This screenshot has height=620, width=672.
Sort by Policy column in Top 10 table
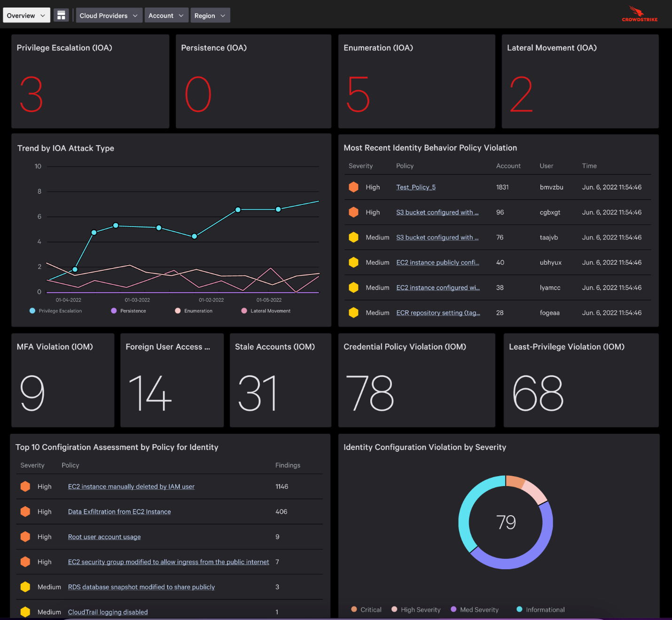point(70,465)
